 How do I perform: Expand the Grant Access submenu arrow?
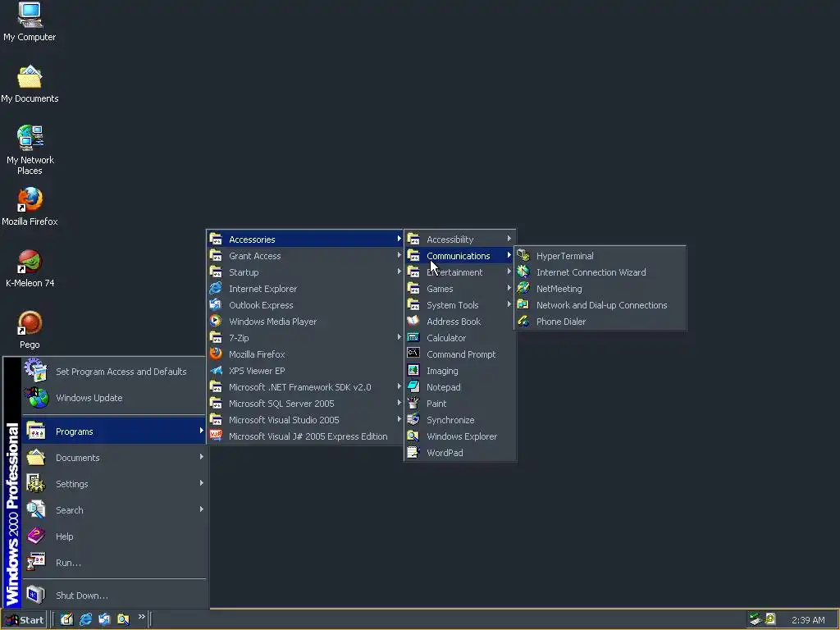pos(399,256)
